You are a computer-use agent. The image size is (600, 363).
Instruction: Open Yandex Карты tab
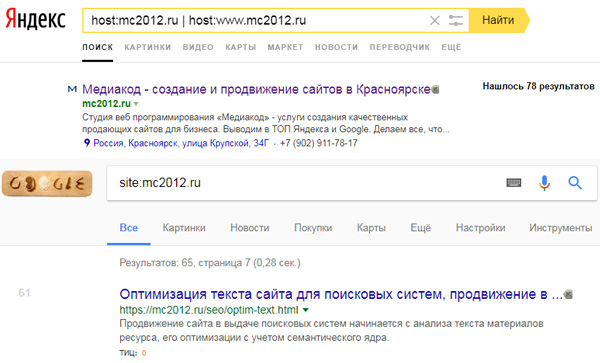[240, 47]
